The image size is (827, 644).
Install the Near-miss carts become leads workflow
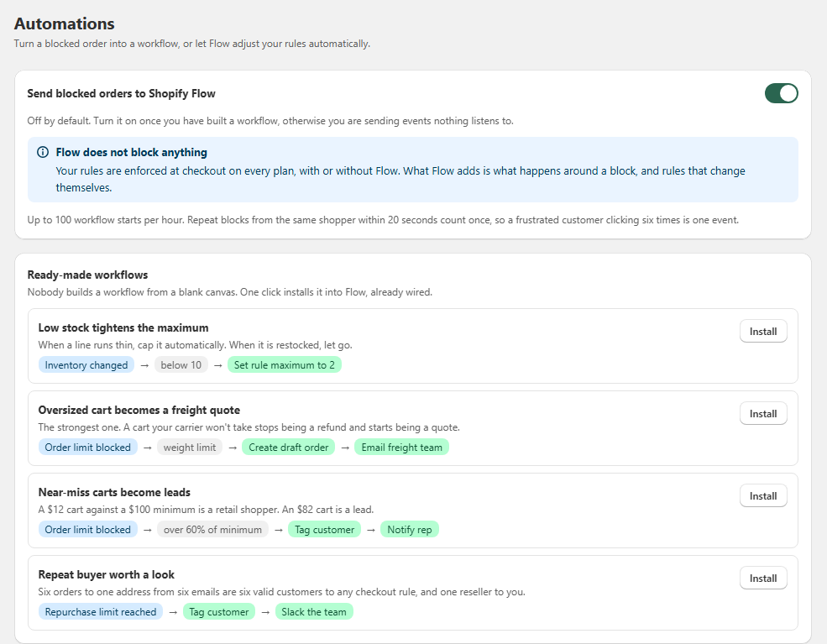(763, 495)
